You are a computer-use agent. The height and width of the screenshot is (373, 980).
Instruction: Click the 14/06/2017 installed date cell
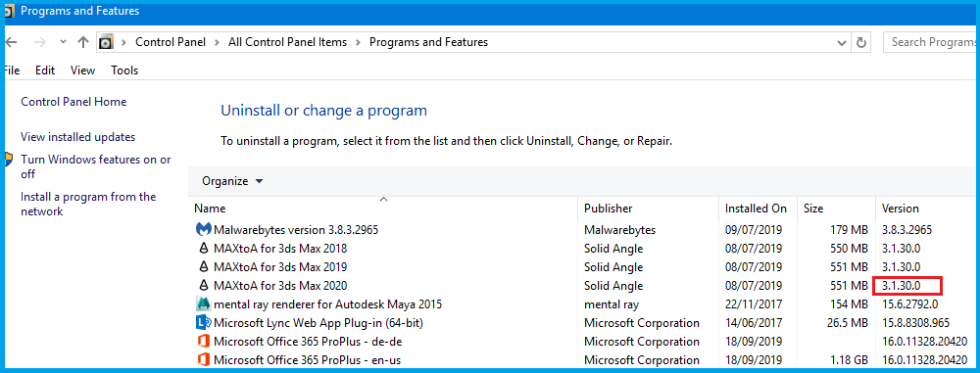click(x=753, y=323)
